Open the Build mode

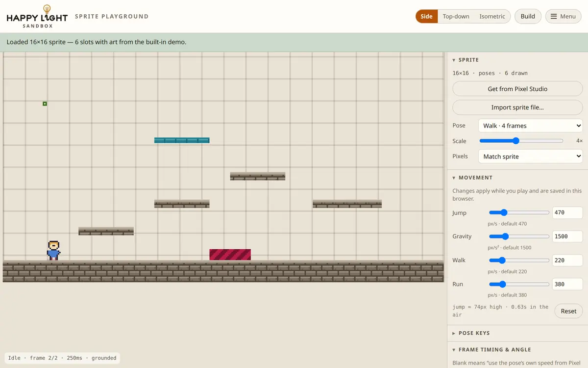528,16
